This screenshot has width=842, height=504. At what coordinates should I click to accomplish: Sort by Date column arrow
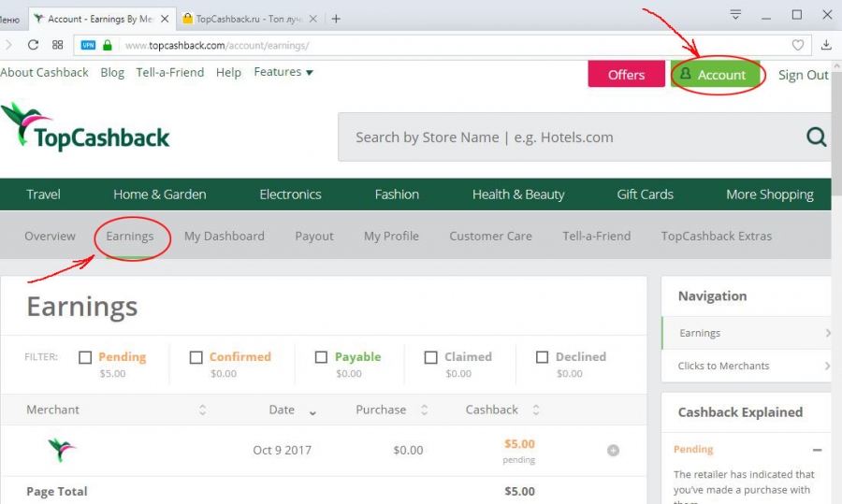312,412
